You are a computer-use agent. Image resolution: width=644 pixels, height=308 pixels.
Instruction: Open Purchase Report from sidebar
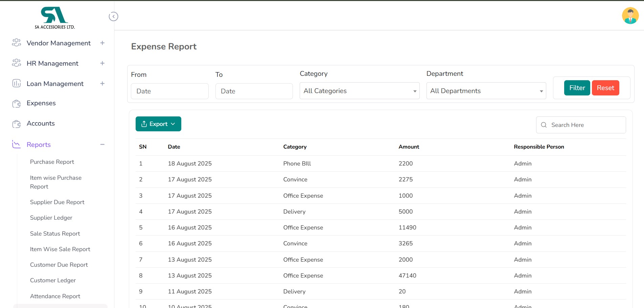pos(52,162)
